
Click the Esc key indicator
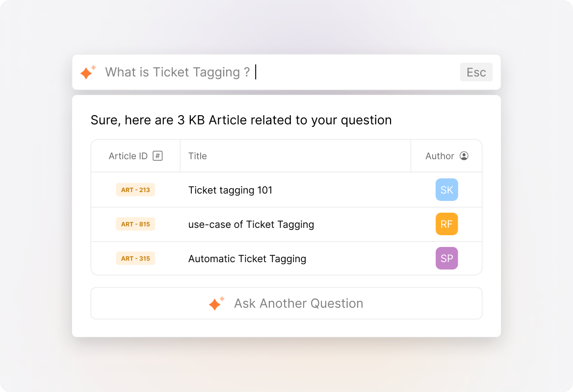click(x=476, y=72)
